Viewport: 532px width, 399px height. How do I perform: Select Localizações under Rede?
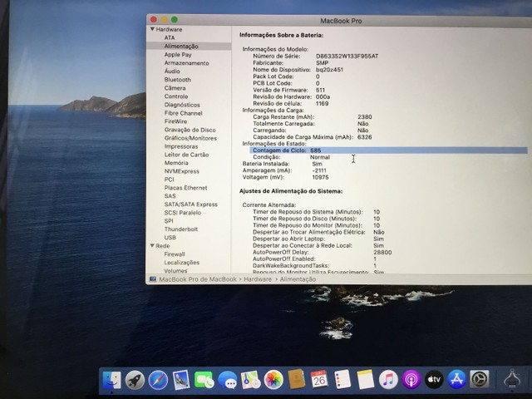[x=181, y=263]
